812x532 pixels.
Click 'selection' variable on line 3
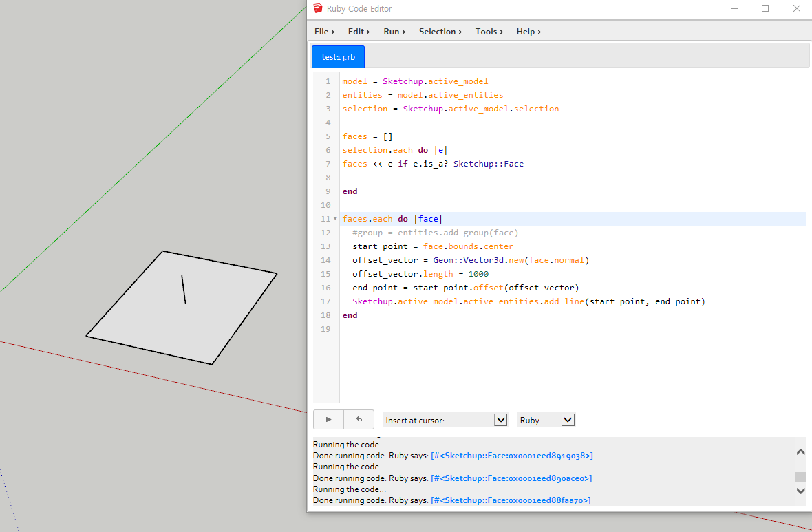(x=365, y=109)
